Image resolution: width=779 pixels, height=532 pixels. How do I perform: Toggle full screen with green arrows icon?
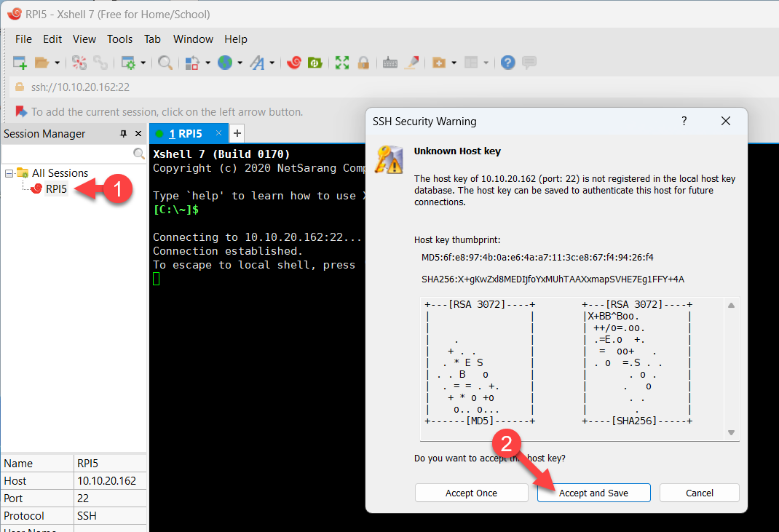(x=341, y=63)
